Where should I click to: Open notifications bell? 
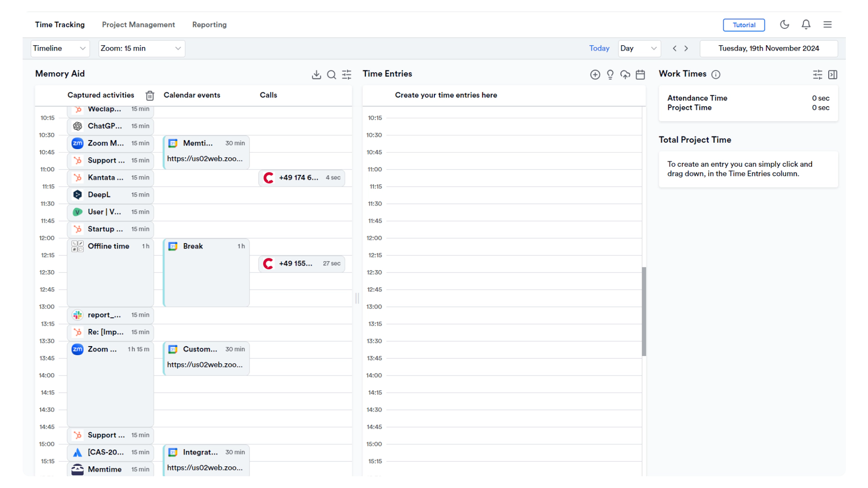click(806, 24)
